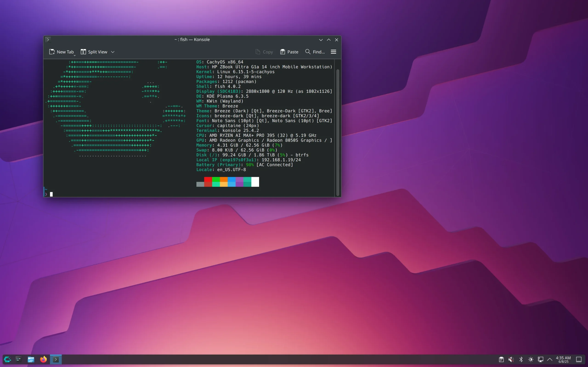Open the CachyOS application launcher
588x367 pixels.
pos(7,359)
